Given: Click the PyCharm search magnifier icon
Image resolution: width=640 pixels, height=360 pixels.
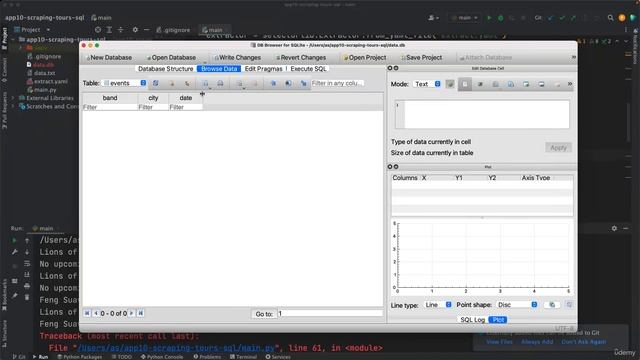Looking at the screenshot, I should click(610, 18).
